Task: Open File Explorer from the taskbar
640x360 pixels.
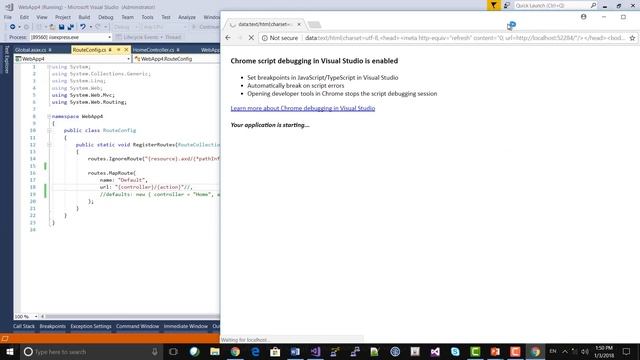Action: point(215,351)
